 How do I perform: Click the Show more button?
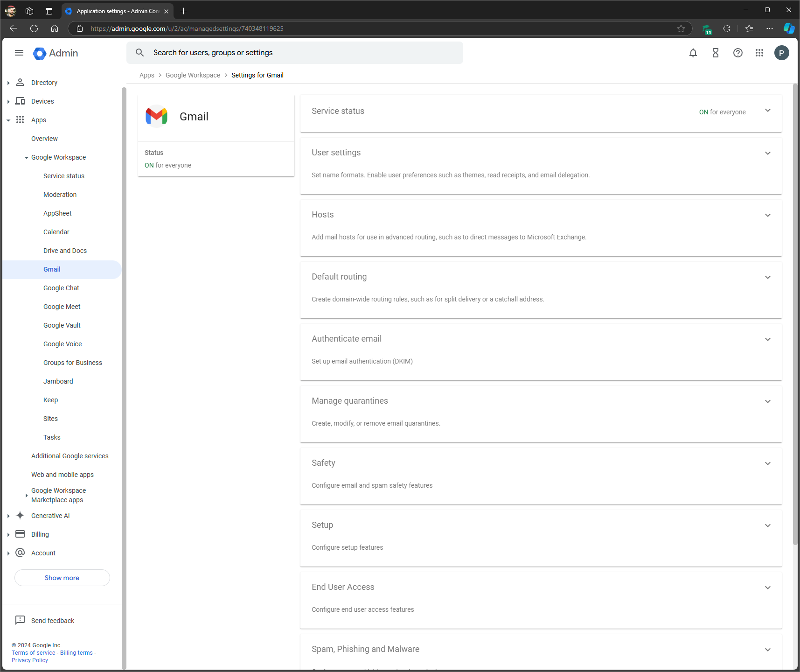62,578
